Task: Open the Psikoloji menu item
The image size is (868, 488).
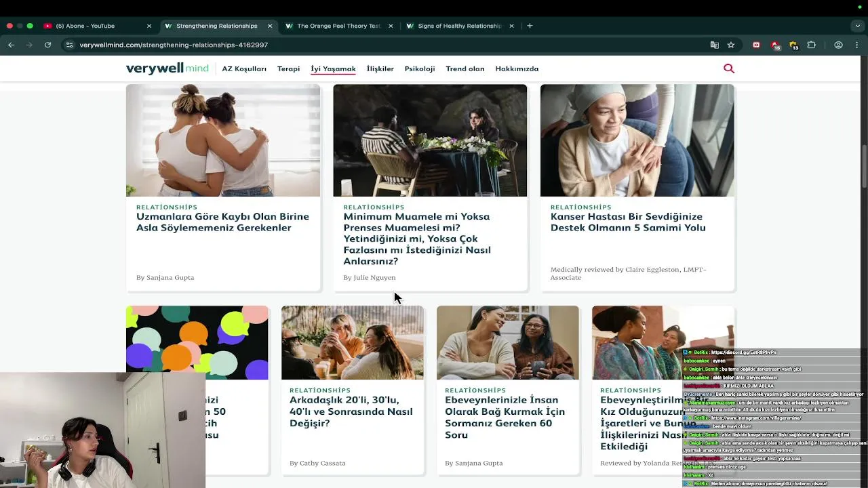Action: tap(420, 68)
